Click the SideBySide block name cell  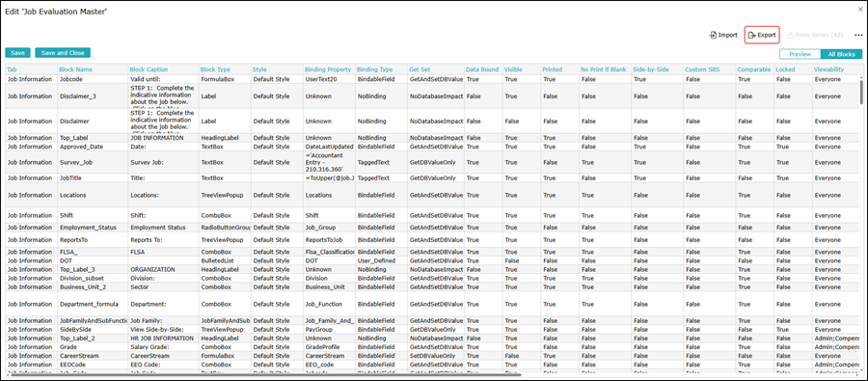click(x=93, y=329)
